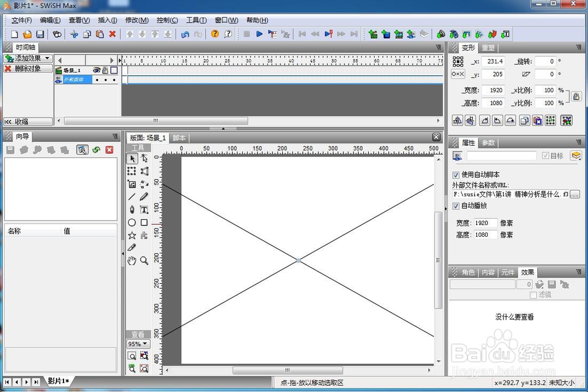This screenshot has width=588, height=392.
Task: Open the 效果 panel options menu
Action: pyautogui.click(x=579, y=272)
